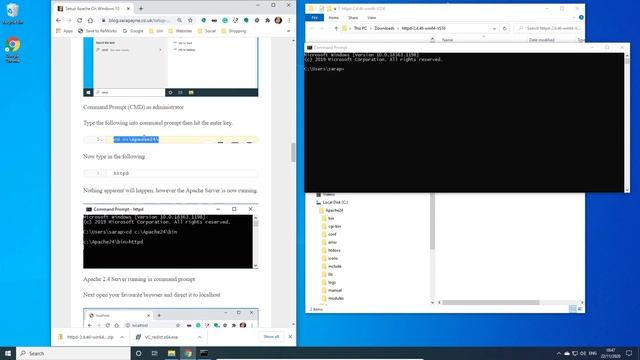Click Command Prompt title bar icon
Screen dimensions: 640x360
point(309,47)
